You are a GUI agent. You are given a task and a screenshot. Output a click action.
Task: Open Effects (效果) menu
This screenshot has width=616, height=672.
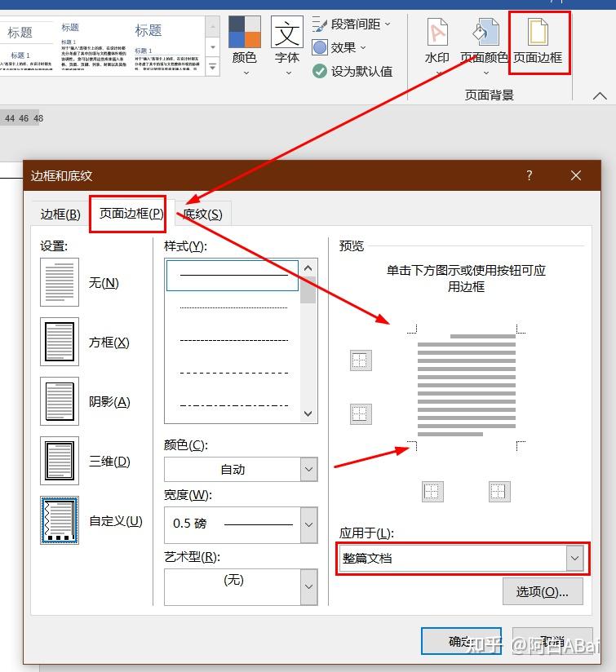click(339, 47)
